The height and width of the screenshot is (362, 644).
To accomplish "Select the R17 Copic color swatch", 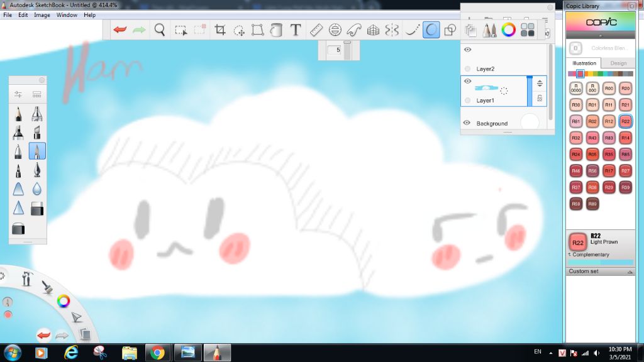I will 609,171.
